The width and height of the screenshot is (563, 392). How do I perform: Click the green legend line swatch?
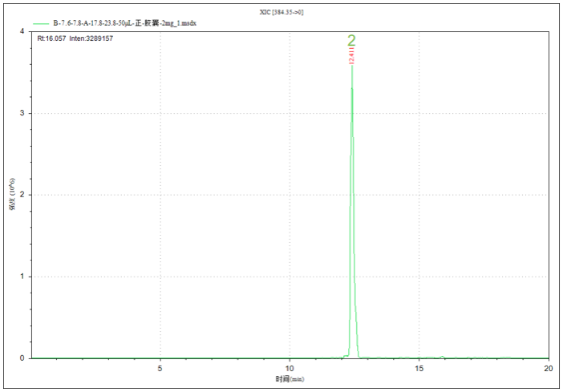[x=41, y=24]
